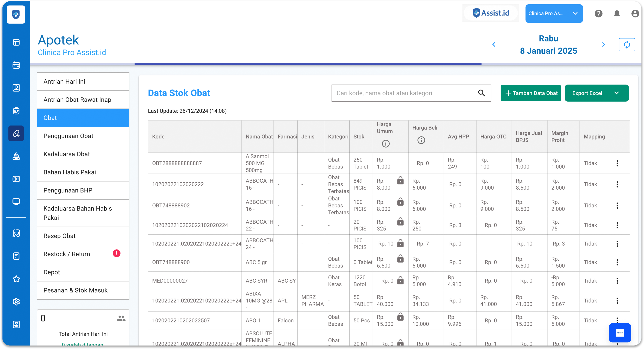The width and height of the screenshot is (644, 349).
Task: Open Kadaluarsa Bahan Habis Pakai menu
Action: pos(83,213)
